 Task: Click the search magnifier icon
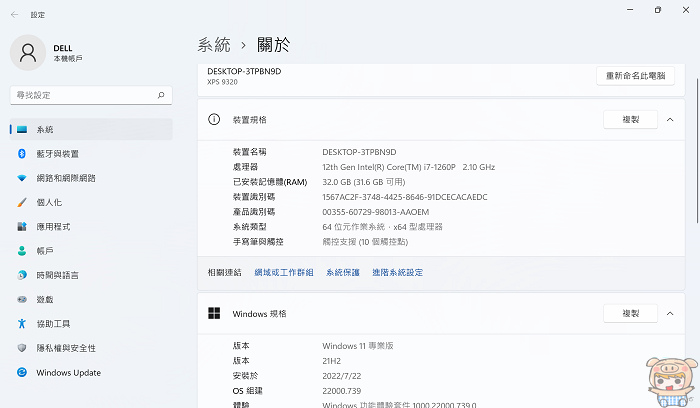point(161,95)
